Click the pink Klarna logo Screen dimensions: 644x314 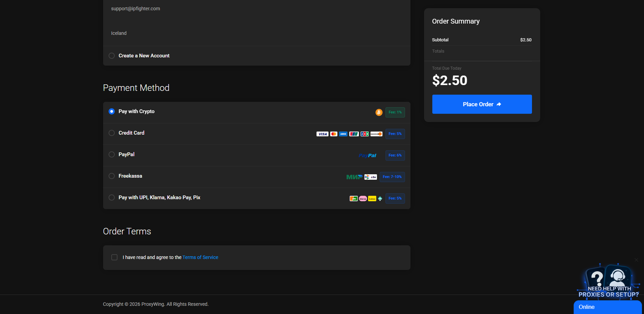coord(363,199)
